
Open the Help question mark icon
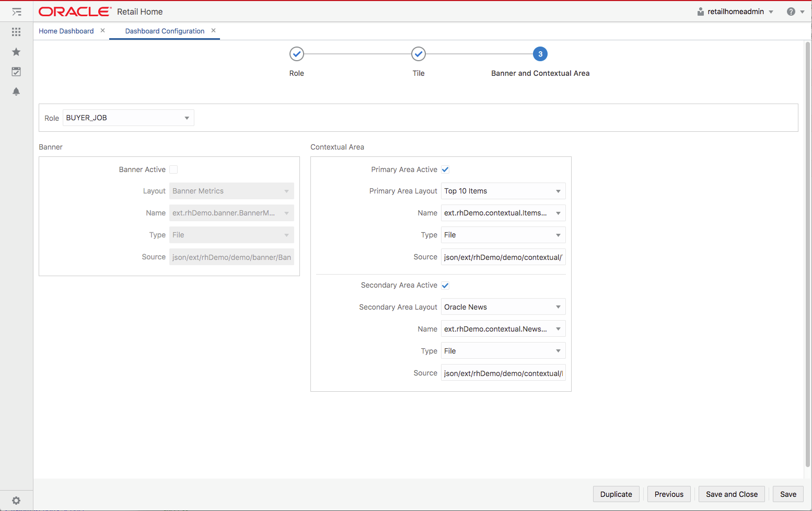791,12
